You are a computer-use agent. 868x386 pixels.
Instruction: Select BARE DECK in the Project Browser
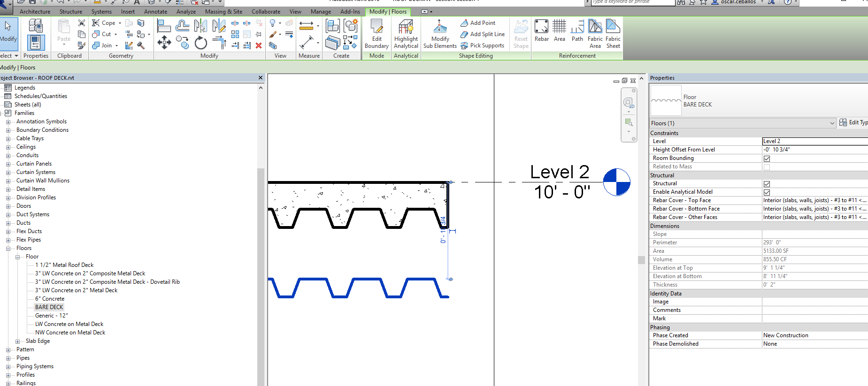pyautogui.click(x=49, y=307)
